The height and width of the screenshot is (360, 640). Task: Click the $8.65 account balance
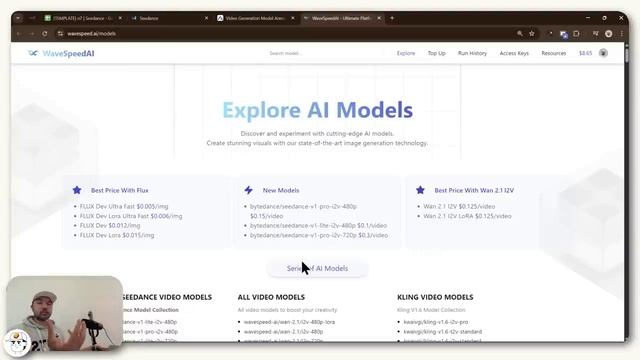tap(585, 53)
